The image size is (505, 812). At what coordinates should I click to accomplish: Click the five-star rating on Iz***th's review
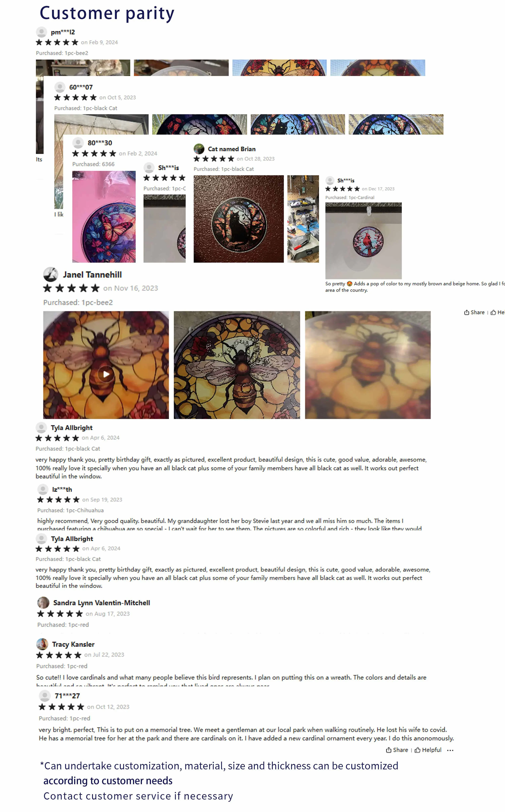coord(58,499)
